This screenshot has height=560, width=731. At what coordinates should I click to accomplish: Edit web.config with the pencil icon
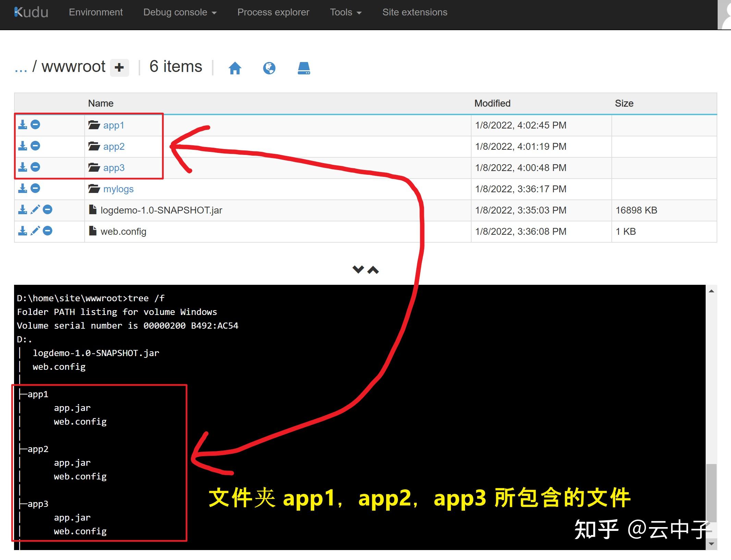point(35,231)
